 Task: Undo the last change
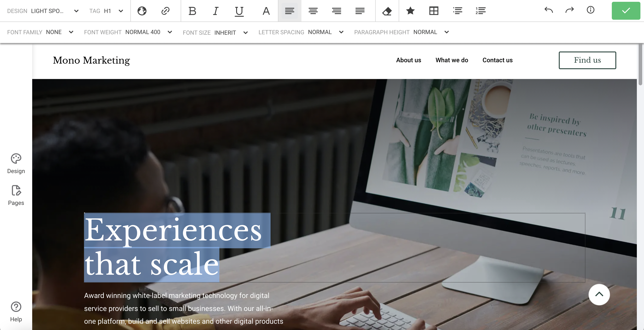pyautogui.click(x=549, y=10)
